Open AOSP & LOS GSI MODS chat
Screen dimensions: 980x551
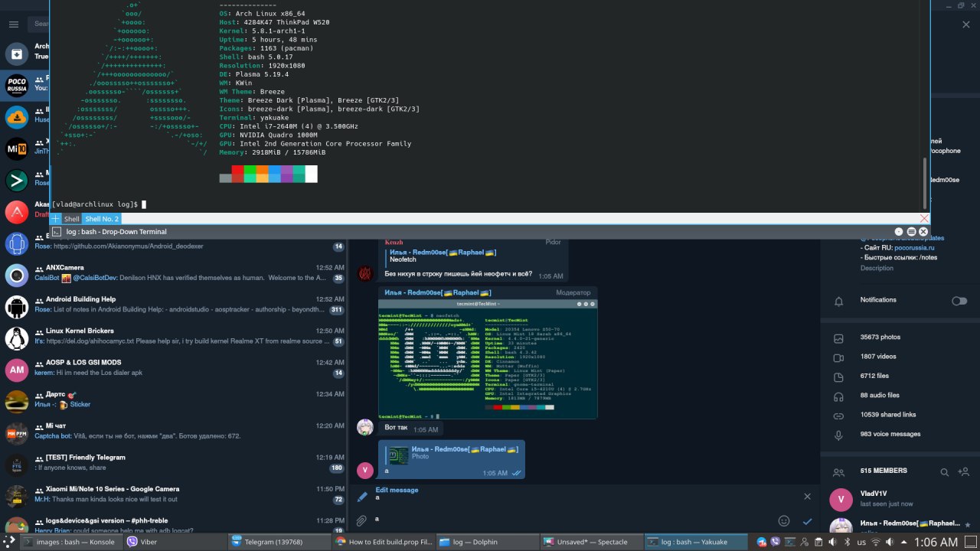click(175, 368)
